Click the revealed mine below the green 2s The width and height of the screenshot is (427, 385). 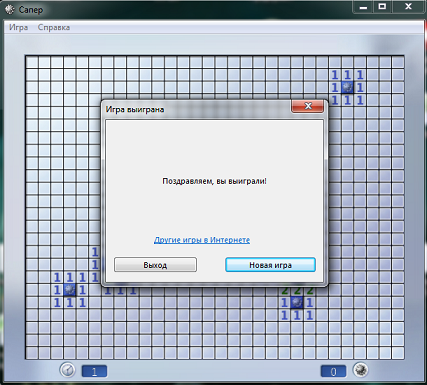click(x=297, y=303)
